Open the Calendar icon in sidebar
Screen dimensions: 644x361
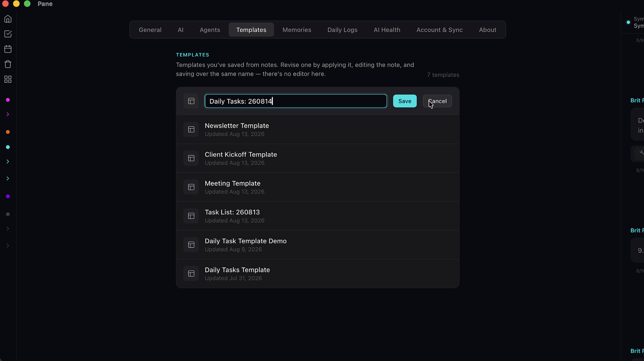coord(8,49)
